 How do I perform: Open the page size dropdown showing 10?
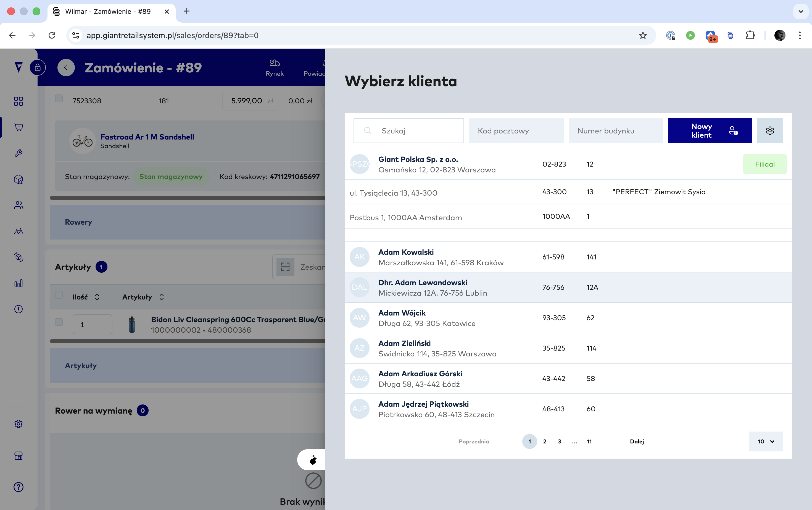(766, 441)
